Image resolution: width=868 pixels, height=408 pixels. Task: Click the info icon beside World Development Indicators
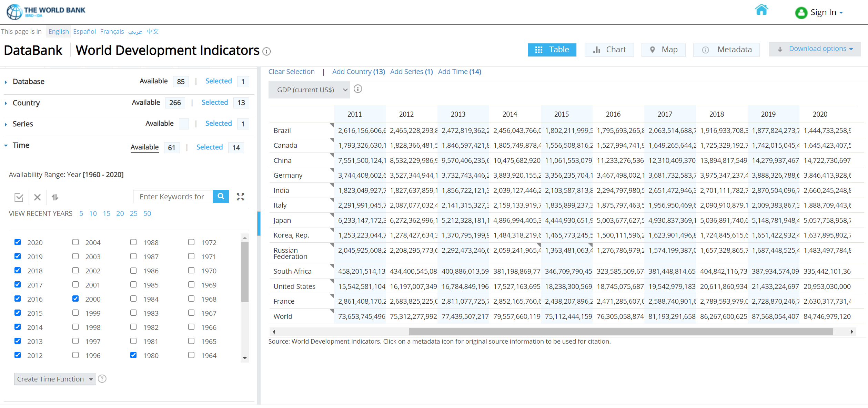(266, 52)
